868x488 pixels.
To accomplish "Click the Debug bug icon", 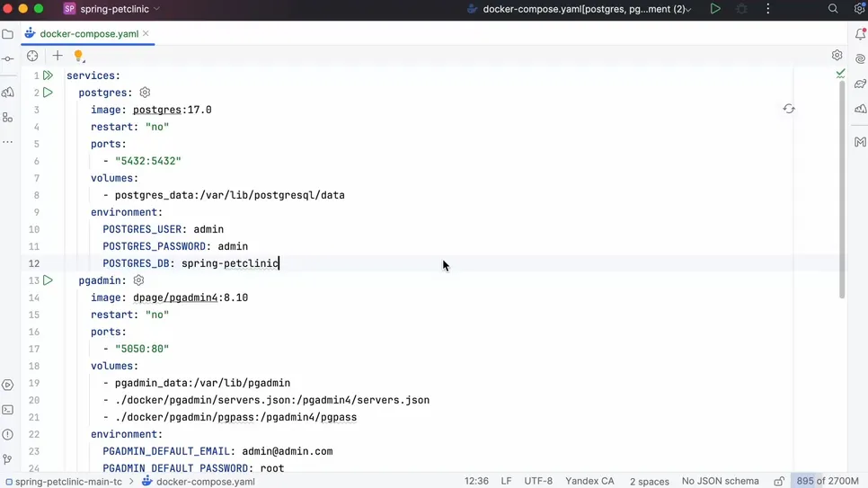I will point(742,9).
